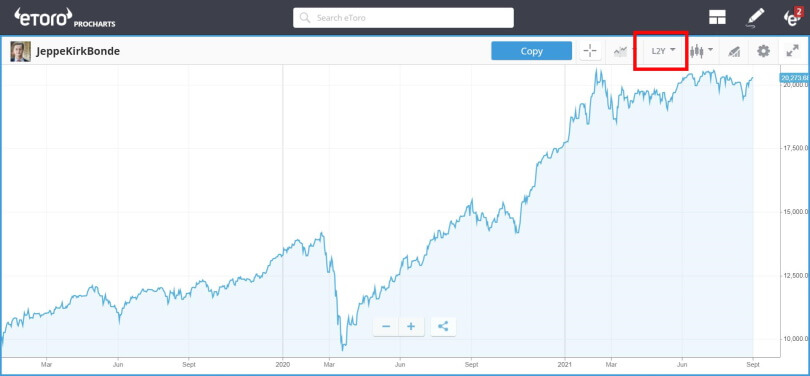Click the current value price label
Image resolution: width=810 pixels, height=376 pixels.
[795, 78]
